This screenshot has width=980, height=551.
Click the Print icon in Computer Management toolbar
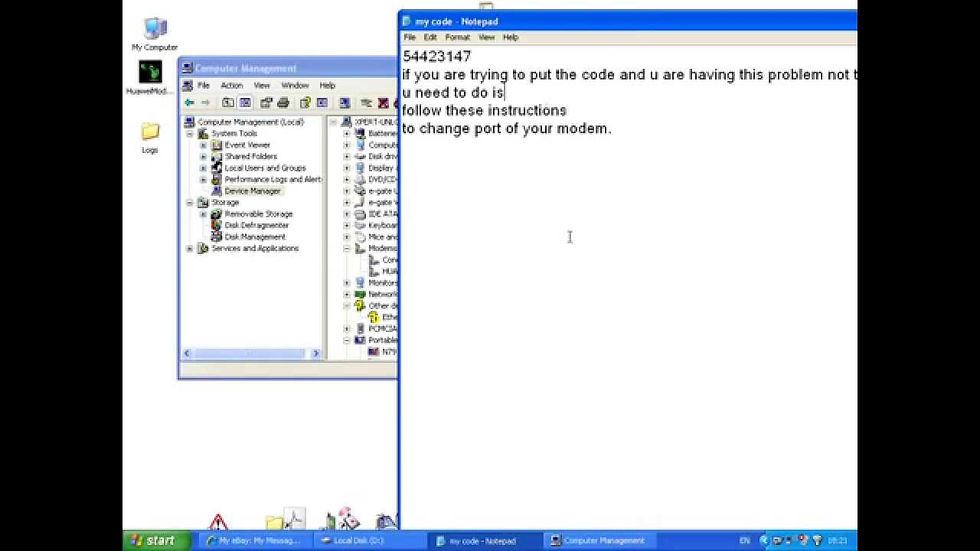(283, 103)
